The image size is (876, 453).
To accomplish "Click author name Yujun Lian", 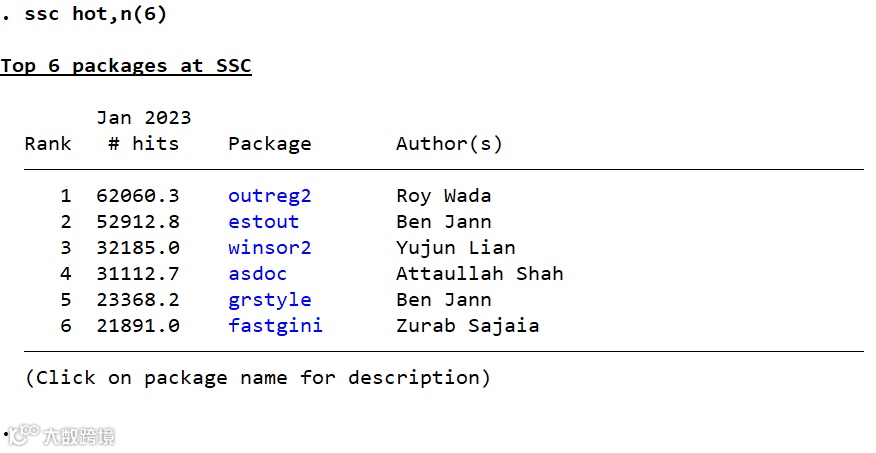I will click(455, 248).
